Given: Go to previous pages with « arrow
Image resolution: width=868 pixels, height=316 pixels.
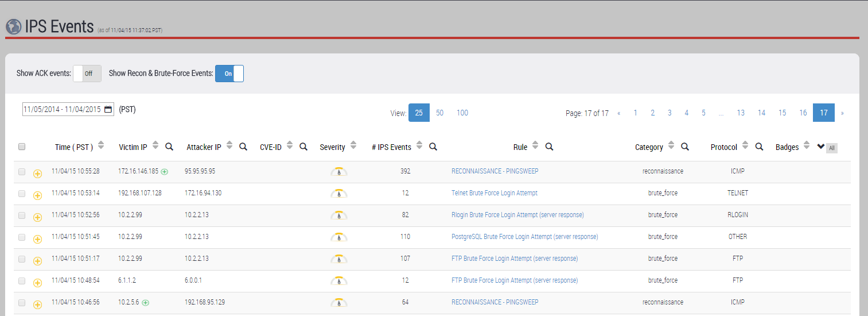Looking at the screenshot, I should tap(619, 113).
